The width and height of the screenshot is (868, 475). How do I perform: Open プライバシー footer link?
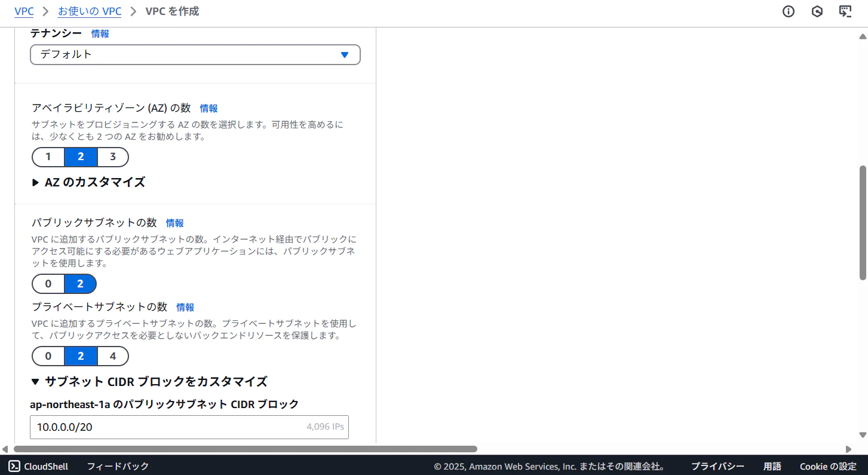(717, 466)
